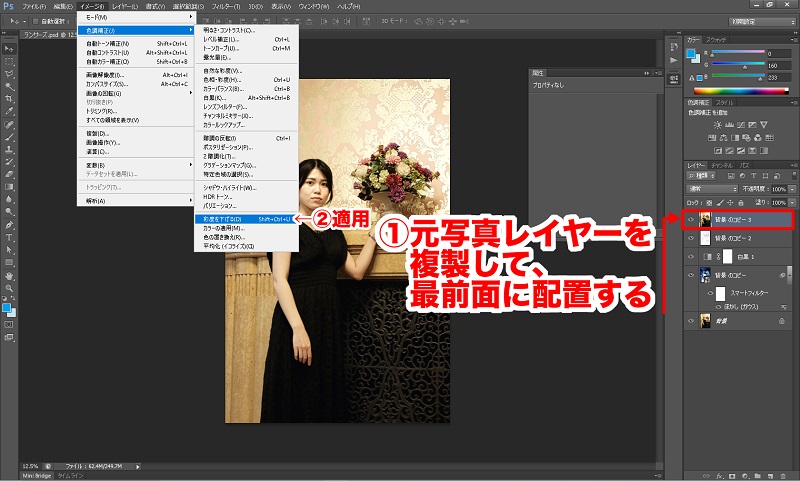Toggle the 自動選択 checkbox in options bar
Viewport: 800px width, 481px height.
click(x=35, y=21)
